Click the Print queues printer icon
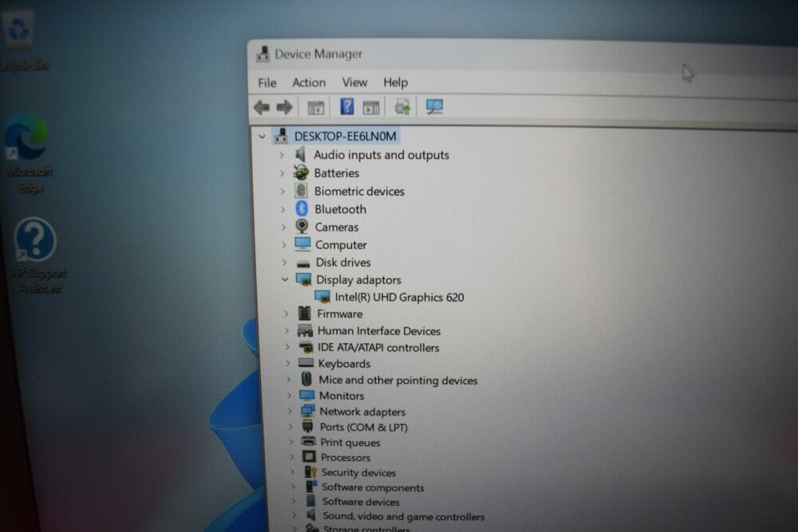The image size is (798, 532). [x=308, y=441]
